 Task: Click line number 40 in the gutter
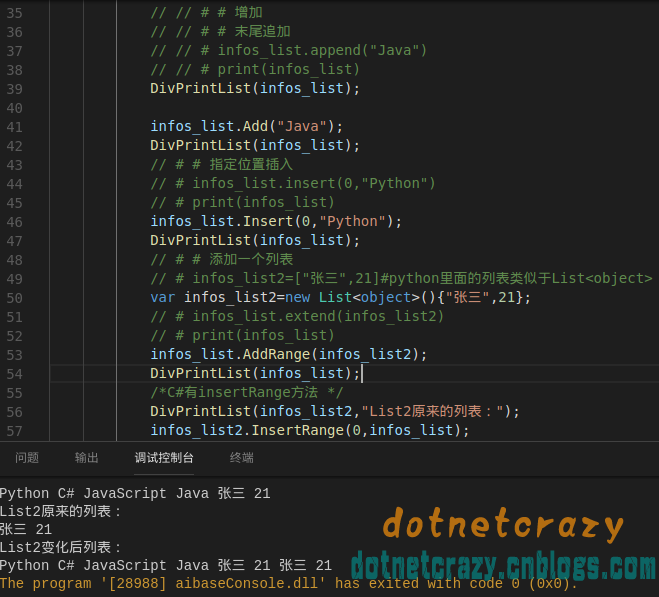14,108
